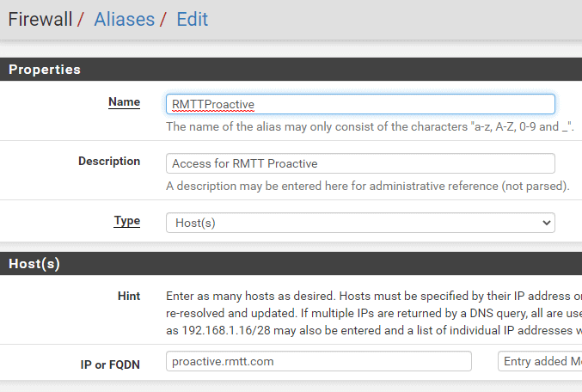Click the description 'not parsed' help text

click(367, 186)
